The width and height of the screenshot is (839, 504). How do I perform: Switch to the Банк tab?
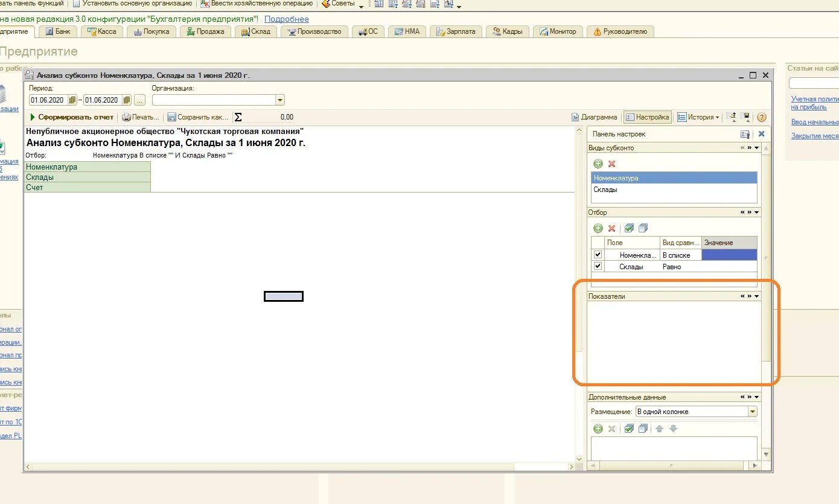click(x=58, y=31)
